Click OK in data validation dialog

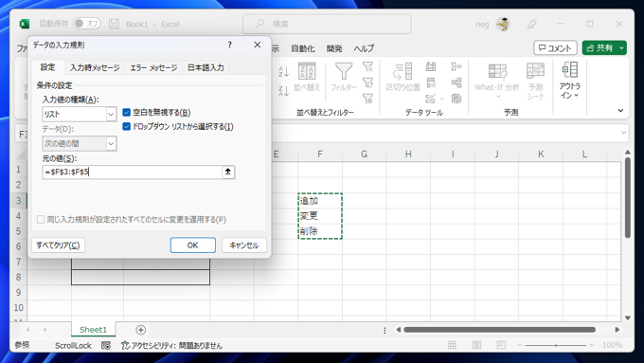tap(192, 245)
